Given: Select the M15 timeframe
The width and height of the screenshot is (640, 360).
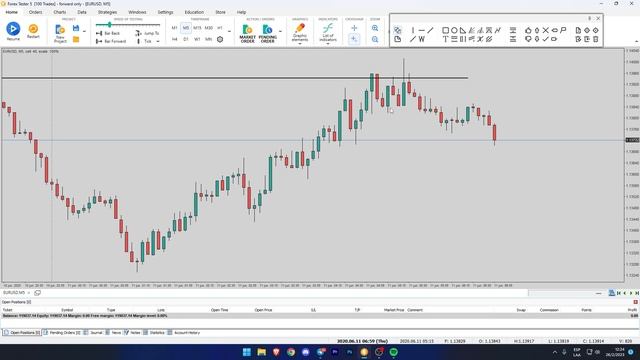Looking at the screenshot, I should (x=197, y=28).
